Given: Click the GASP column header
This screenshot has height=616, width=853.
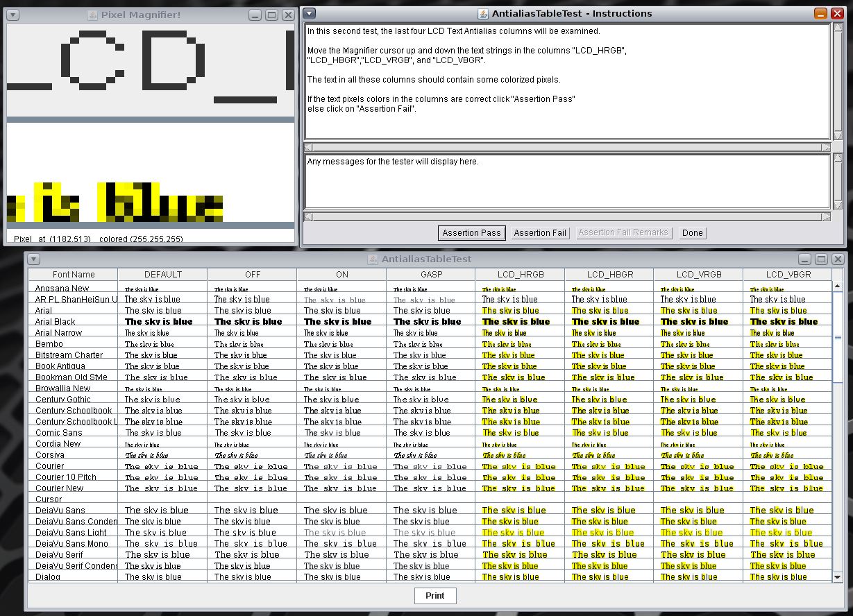Looking at the screenshot, I should 430,275.
